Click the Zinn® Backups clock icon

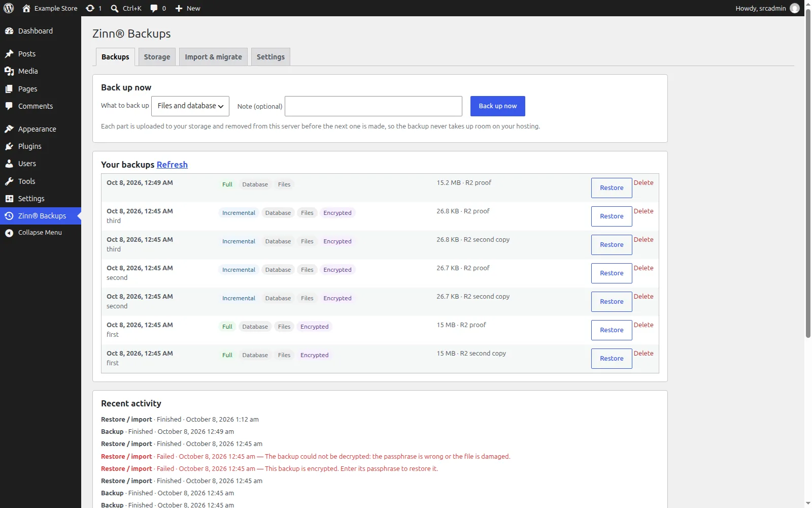pos(9,216)
